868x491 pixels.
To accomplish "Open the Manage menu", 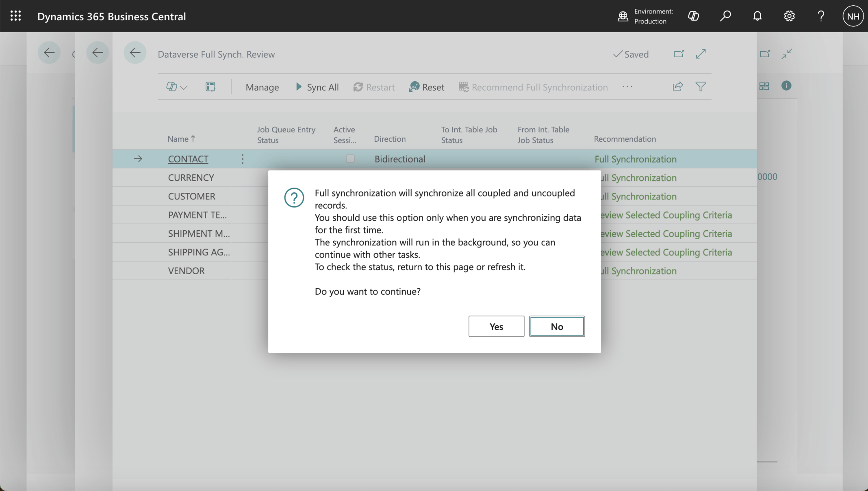I will click(x=262, y=87).
